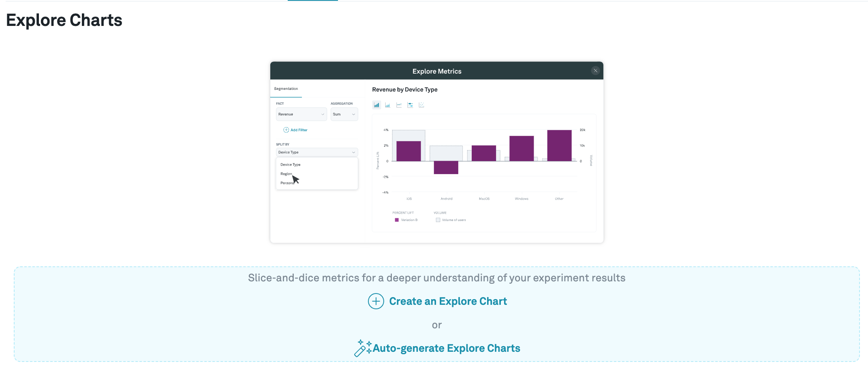This screenshot has height=370, width=868.
Task: Open the Revenue fact dropdown
Action: [301, 114]
